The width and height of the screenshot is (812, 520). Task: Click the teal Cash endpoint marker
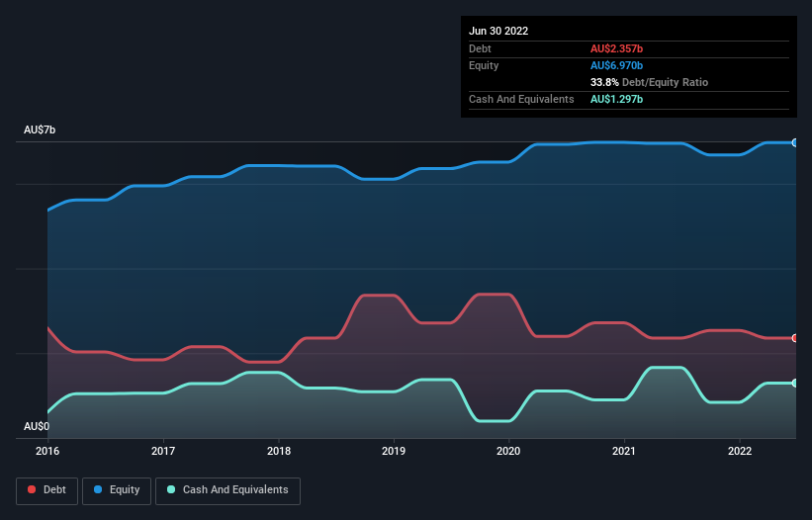pos(795,384)
